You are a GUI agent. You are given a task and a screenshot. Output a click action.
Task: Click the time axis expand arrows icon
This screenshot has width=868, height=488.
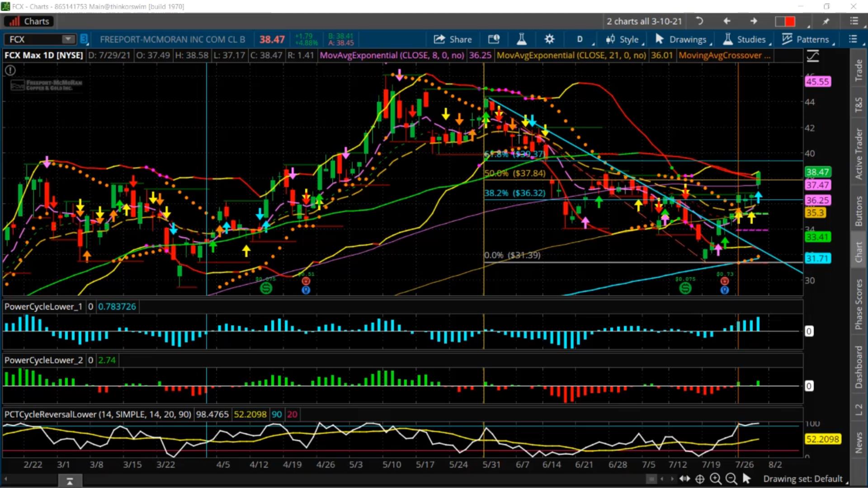click(x=684, y=479)
